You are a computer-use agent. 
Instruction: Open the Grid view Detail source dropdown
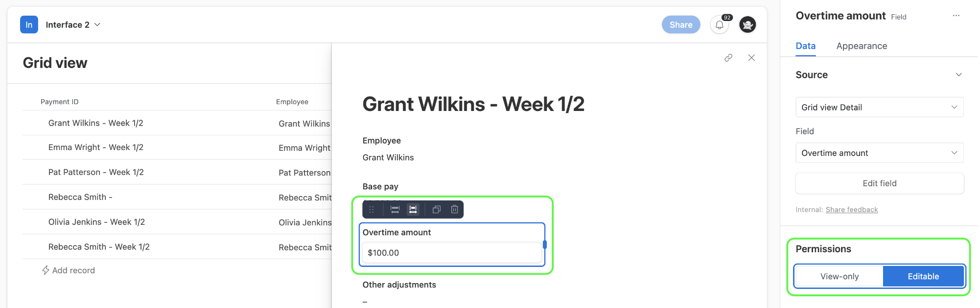[880, 107]
